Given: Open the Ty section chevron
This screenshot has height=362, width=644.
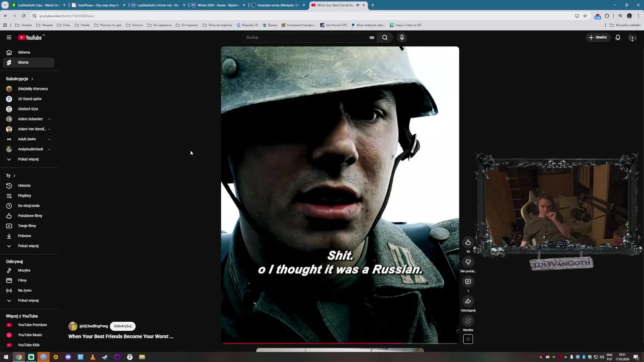Looking at the screenshot, I should pyautogui.click(x=14, y=175).
